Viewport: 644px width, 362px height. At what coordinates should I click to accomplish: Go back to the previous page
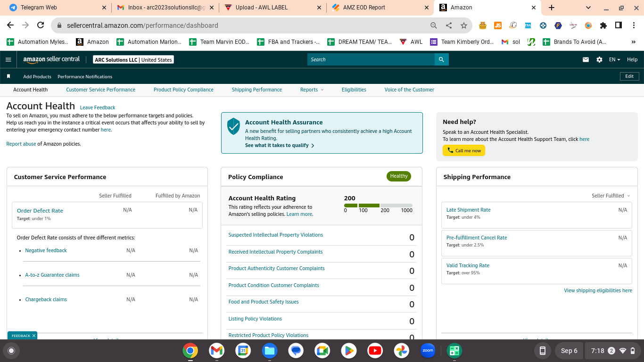pyautogui.click(x=10, y=25)
